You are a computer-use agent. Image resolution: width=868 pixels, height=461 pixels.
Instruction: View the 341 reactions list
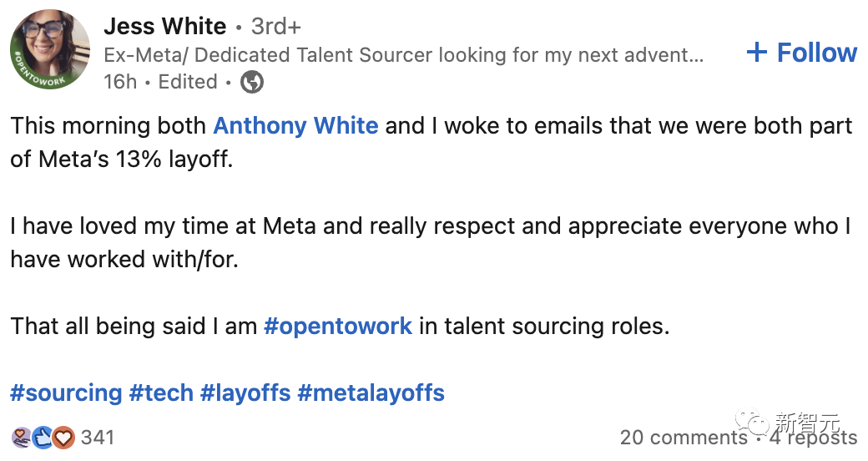[98, 437]
